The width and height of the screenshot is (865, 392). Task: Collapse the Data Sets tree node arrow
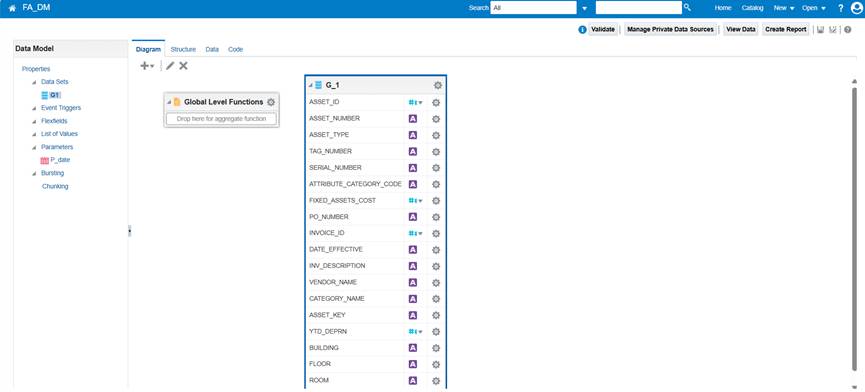(x=34, y=82)
